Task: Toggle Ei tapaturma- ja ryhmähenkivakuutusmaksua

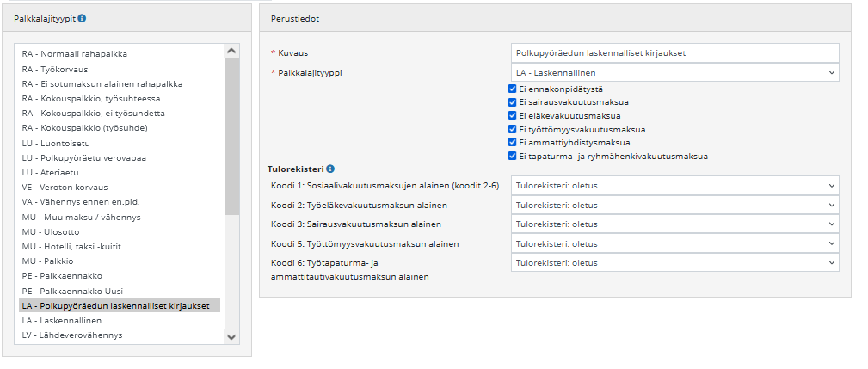Action: (x=513, y=156)
